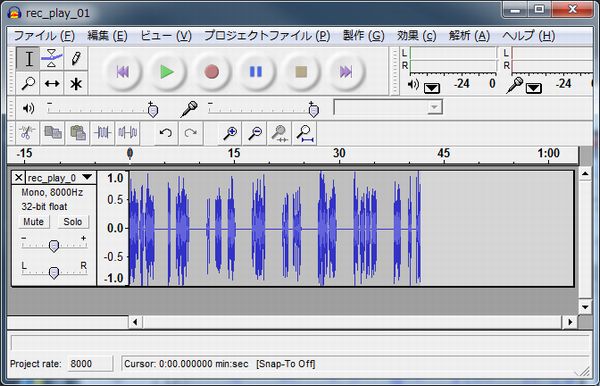The image size is (600, 386).
Task: Click the Project rate 8000 field
Action: [x=90, y=364]
